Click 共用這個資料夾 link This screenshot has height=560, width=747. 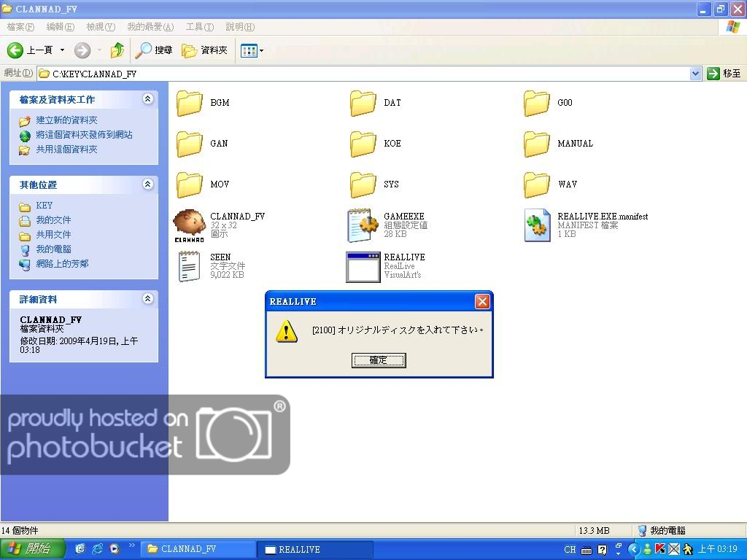coord(66,149)
